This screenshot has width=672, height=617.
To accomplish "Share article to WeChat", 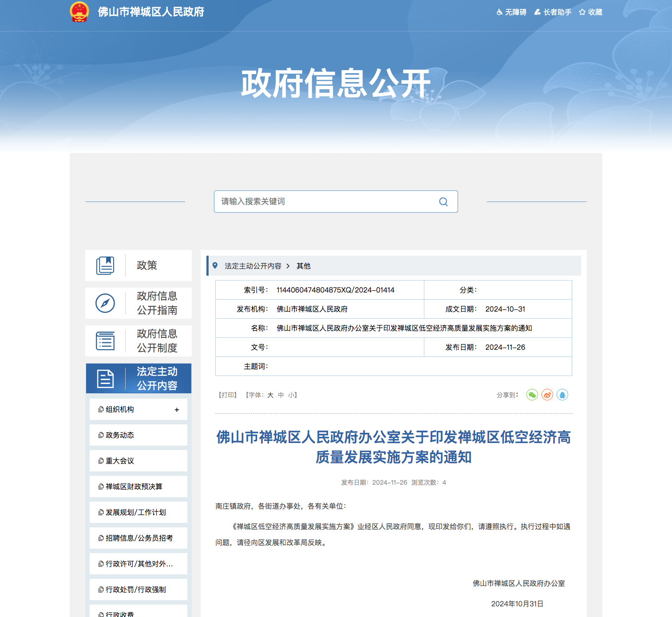I will point(532,395).
